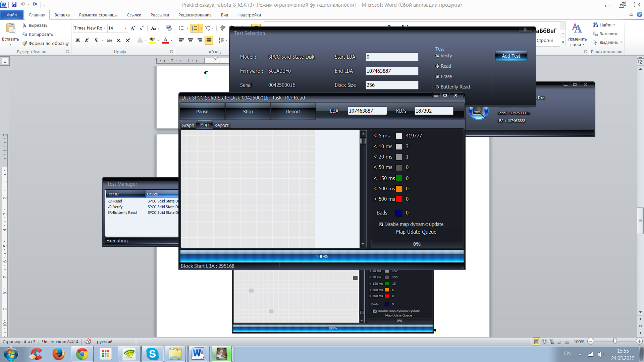Click Replace (Заменить) in editing group

[x=605, y=34]
